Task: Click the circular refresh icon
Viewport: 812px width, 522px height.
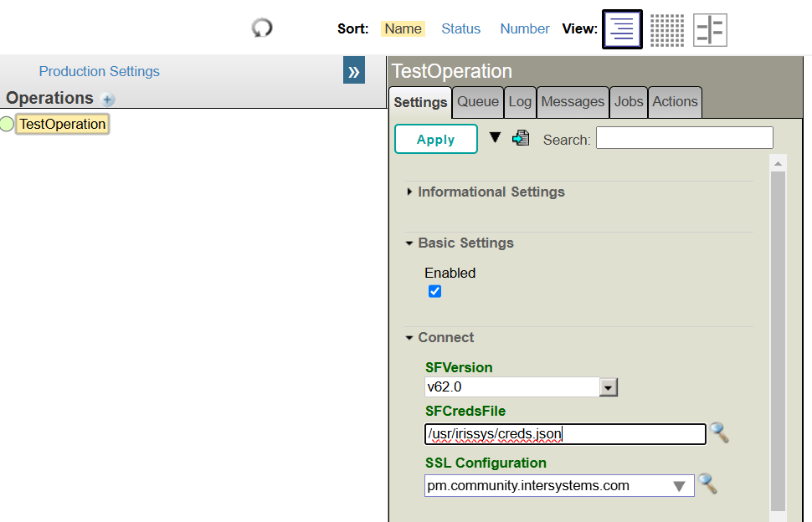Action: click(x=262, y=28)
